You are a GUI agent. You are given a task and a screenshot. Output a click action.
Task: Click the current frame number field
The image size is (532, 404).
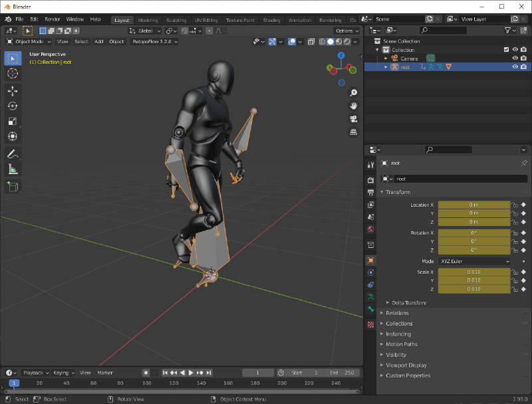pos(258,373)
